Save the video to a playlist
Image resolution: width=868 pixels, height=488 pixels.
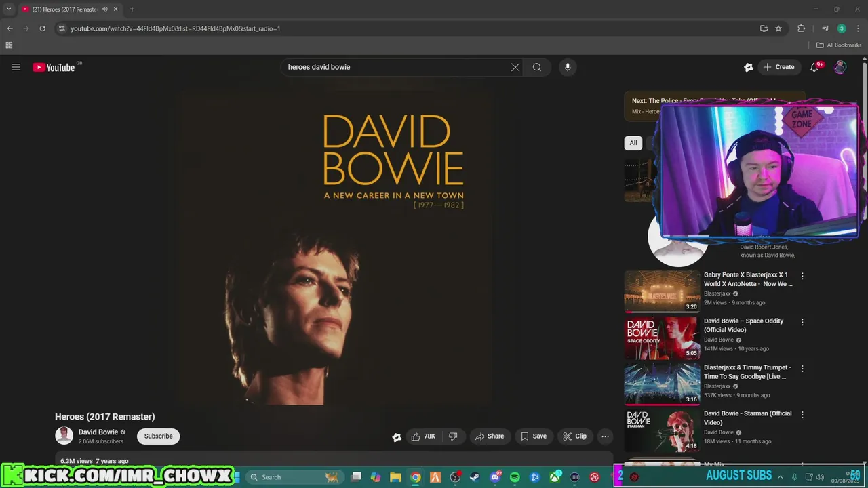point(534,436)
